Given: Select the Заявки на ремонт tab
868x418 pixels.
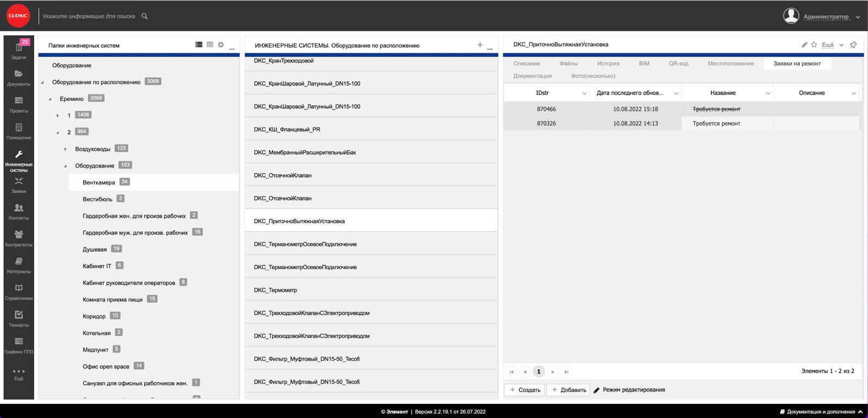Looking at the screenshot, I should (x=797, y=64).
